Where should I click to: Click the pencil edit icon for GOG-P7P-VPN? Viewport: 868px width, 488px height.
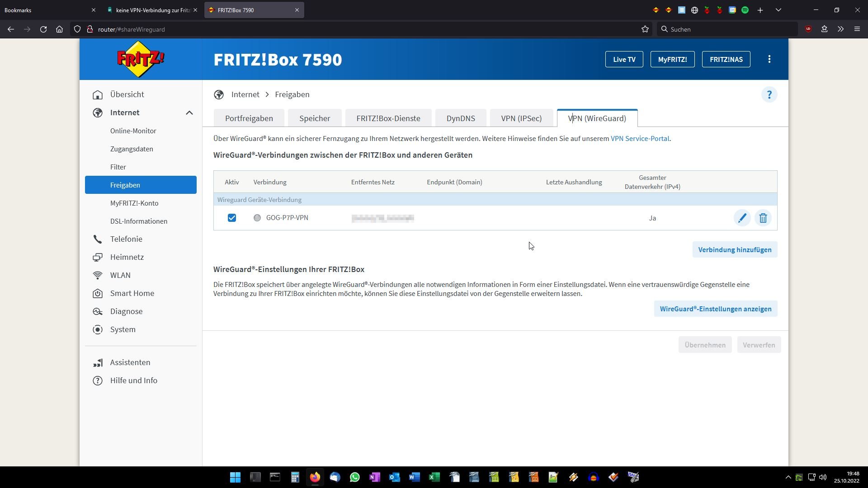[742, 218]
